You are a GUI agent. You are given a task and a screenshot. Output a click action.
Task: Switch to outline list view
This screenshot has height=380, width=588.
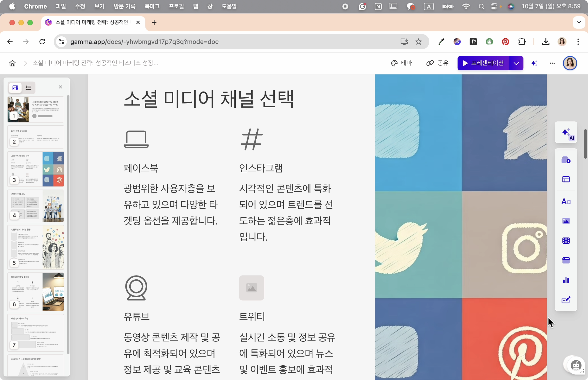point(28,88)
